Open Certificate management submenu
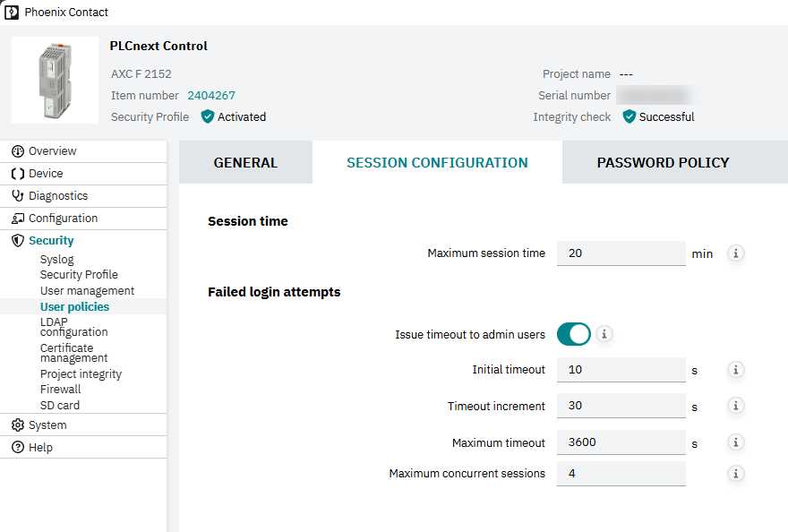 coord(73,353)
